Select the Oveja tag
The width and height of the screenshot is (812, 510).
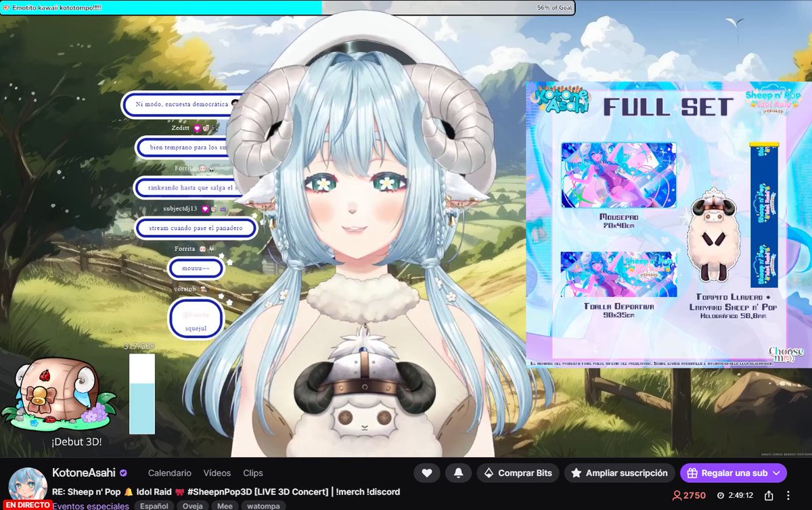tap(194, 506)
